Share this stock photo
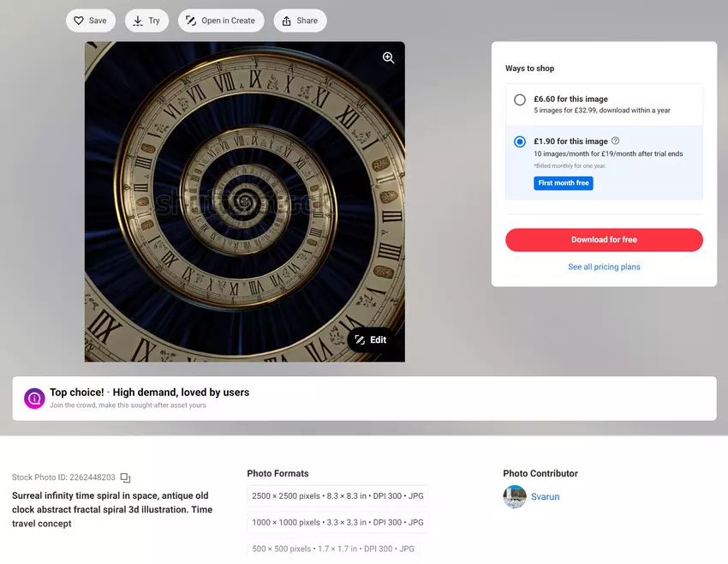The height and width of the screenshot is (564, 728). tap(300, 21)
